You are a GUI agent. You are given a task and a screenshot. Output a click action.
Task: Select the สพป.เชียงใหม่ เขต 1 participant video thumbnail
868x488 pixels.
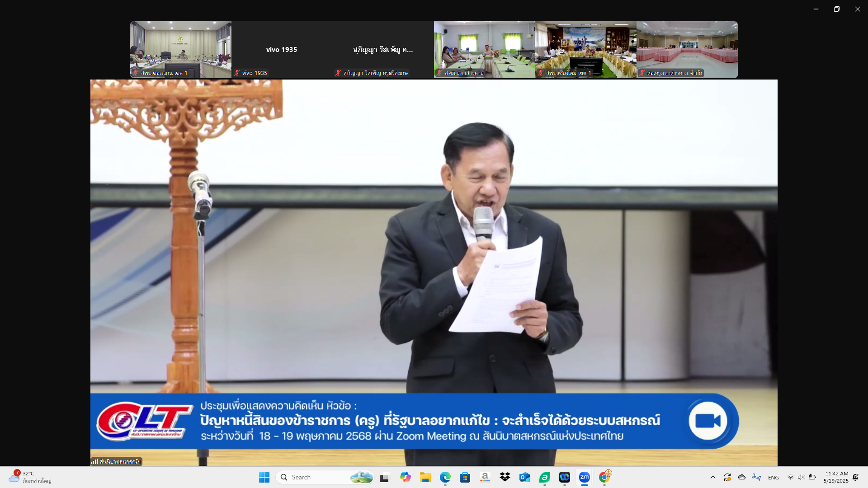click(x=586, y=50)
